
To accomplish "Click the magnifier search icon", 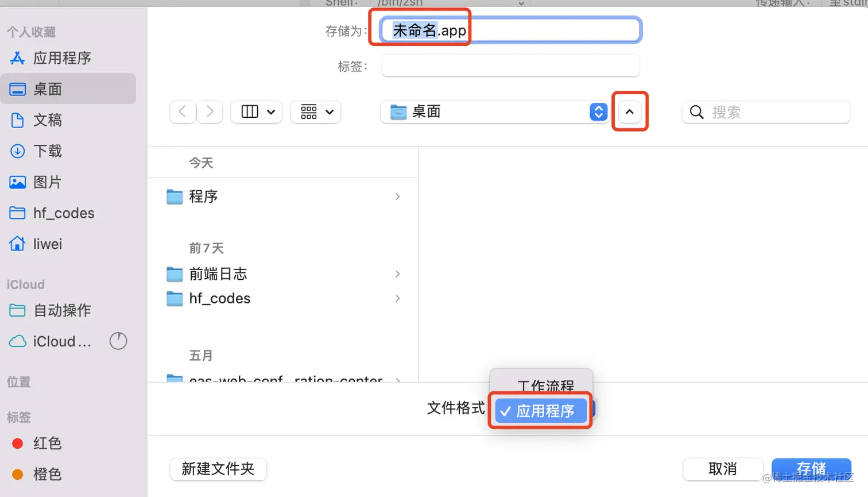I will tap(696, 112).
